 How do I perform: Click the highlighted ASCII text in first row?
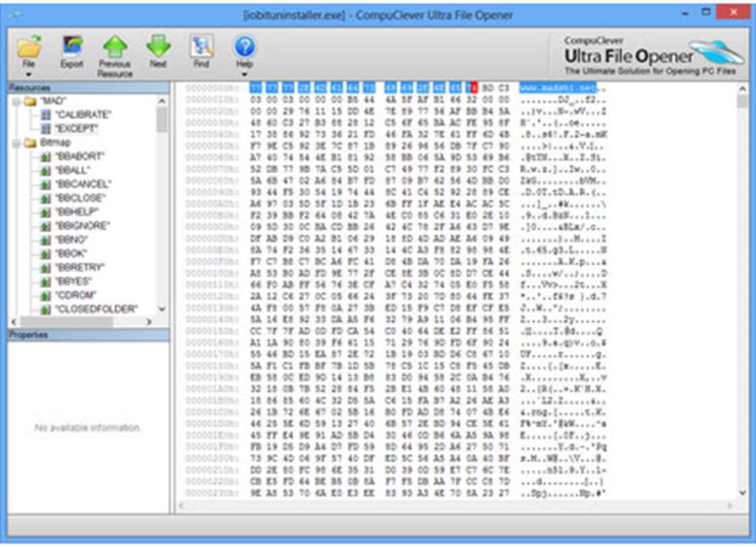tap(558, 88)
